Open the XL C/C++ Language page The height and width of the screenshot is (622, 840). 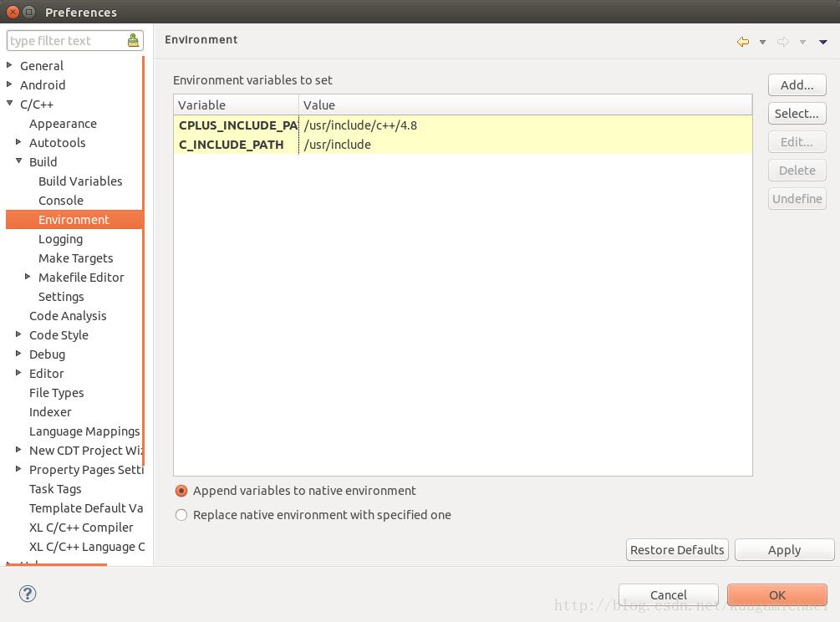tap(86, 547)
